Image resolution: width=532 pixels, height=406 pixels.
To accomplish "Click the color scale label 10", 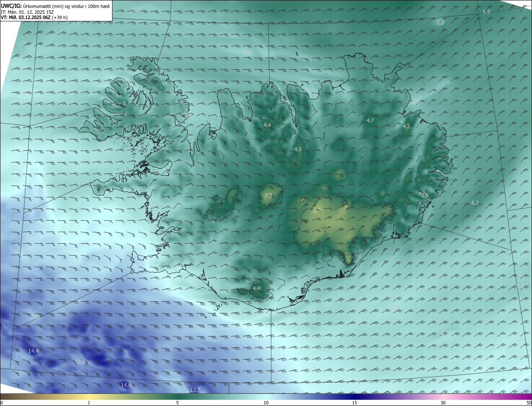I will pos(266,403).
